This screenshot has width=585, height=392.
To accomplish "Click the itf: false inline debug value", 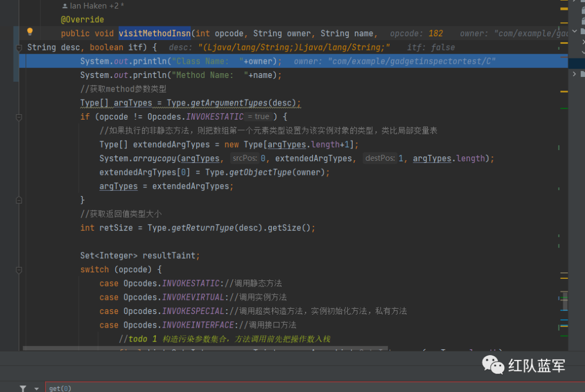I will [431, 47].
